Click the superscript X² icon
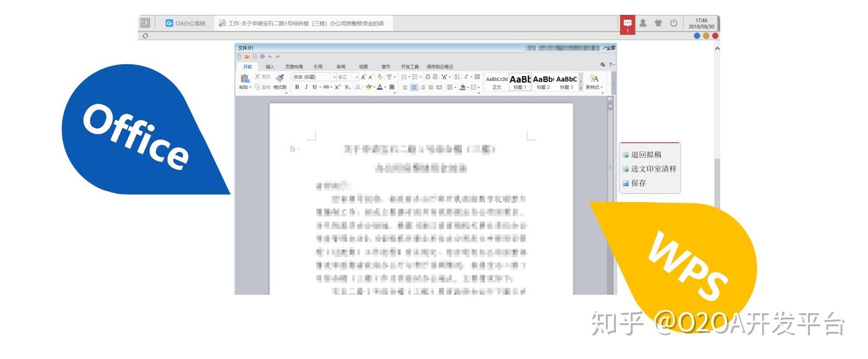This screenshot has height=359, width=868. coord(338,87)
